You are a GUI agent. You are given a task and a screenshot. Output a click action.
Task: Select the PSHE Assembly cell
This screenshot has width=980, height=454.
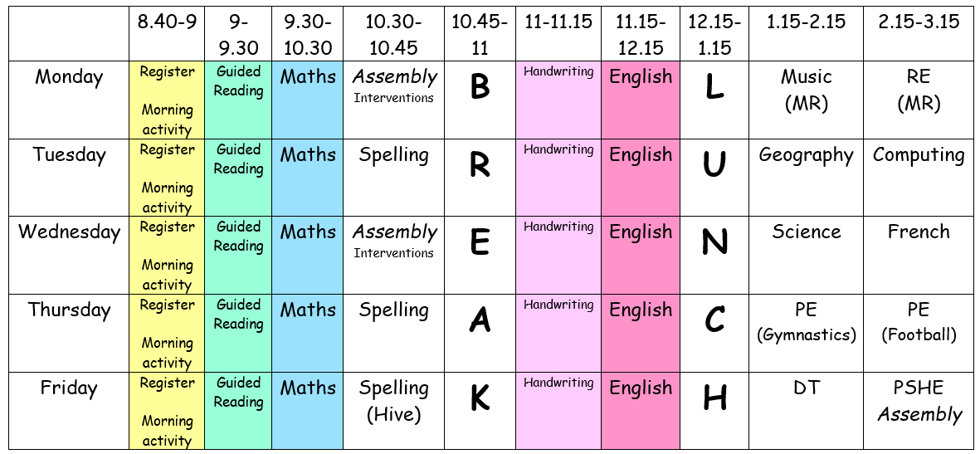pyautogui.click(x=918, y=401)
